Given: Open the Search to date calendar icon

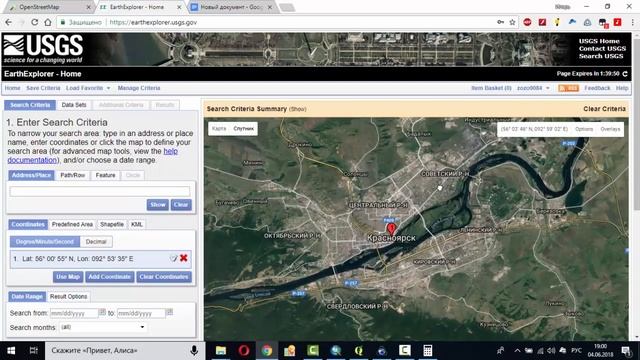Looking at the screenshot, I should 169,312.
